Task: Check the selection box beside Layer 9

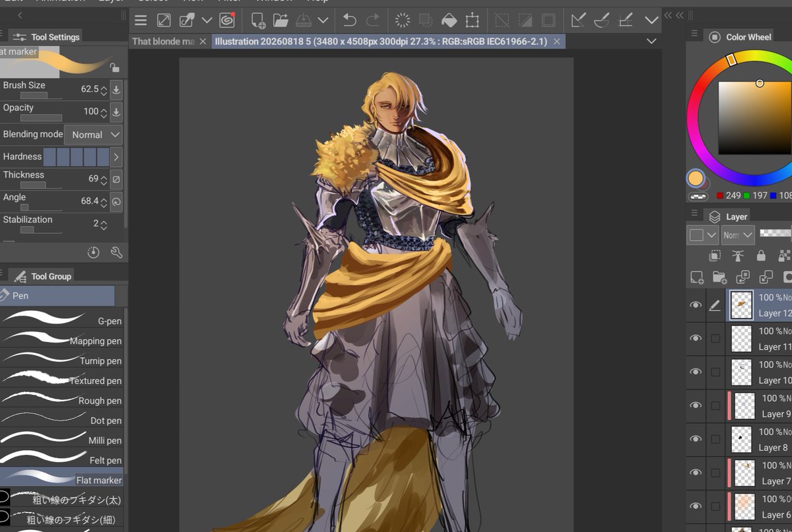Action: click(715, 406)
